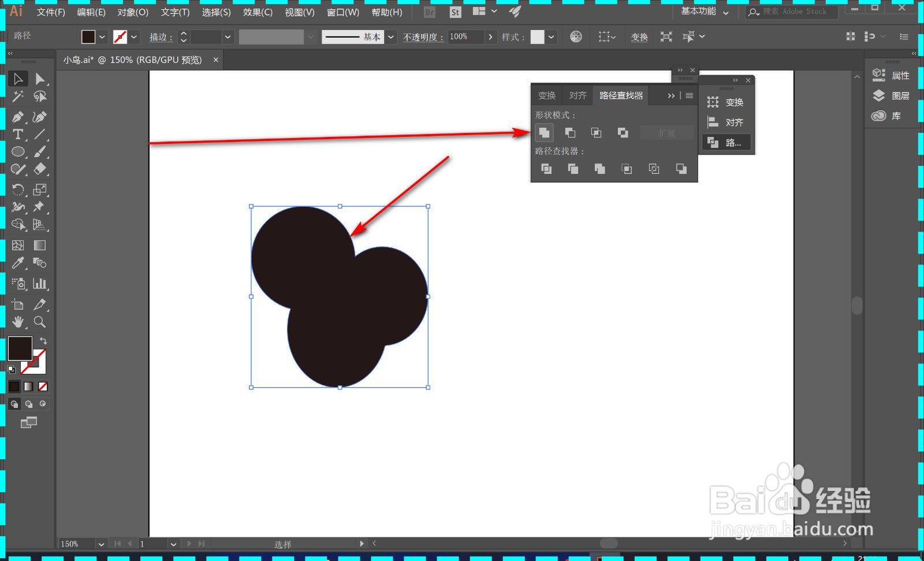Viewport: 924px width, 561px height.
Task: Apply Exclude shape mode
Action: 623,133
